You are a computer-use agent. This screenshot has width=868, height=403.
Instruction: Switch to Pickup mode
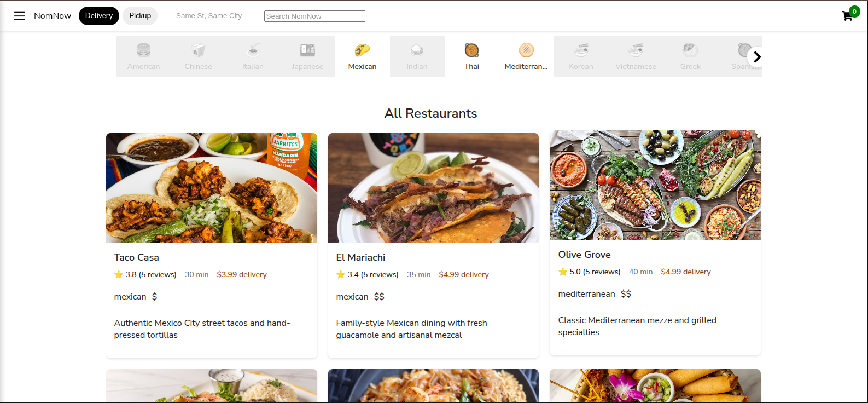pos(140,16)
